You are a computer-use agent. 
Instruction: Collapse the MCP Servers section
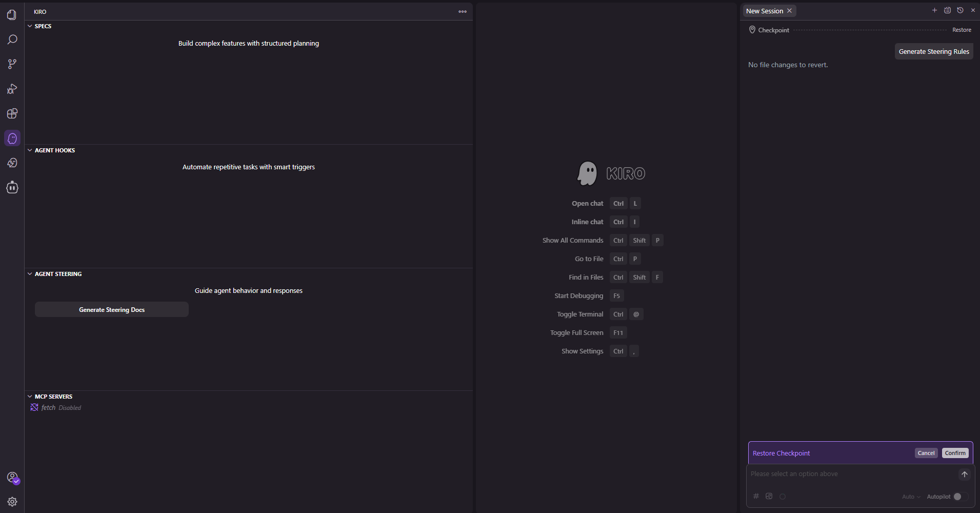click(30, 397)
